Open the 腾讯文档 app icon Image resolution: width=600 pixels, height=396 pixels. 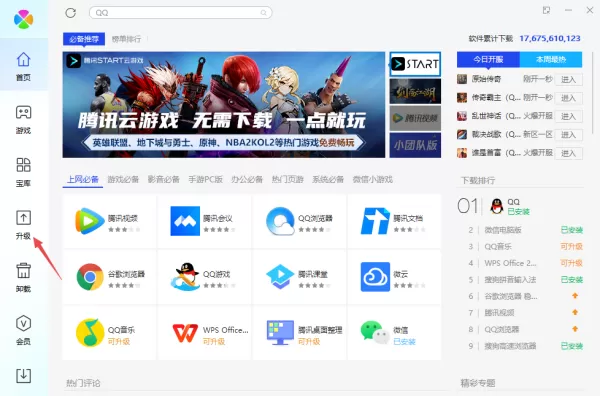[x=375, y=221]
